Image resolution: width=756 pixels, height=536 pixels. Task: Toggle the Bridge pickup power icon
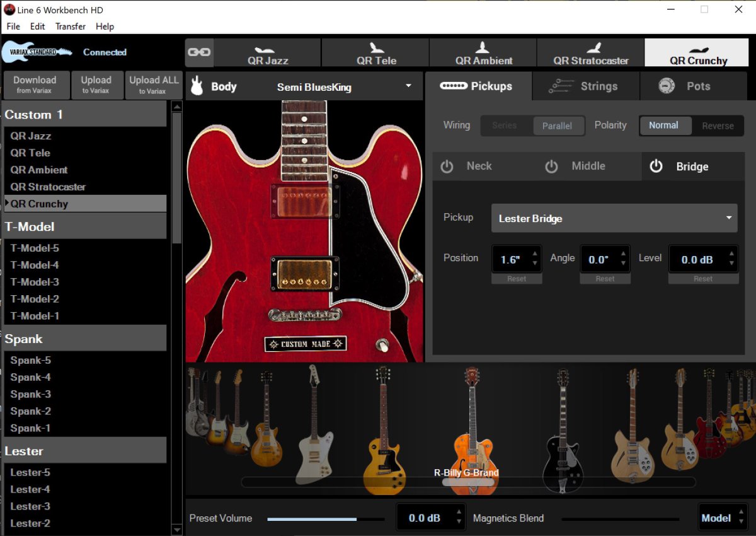(656, 166)
